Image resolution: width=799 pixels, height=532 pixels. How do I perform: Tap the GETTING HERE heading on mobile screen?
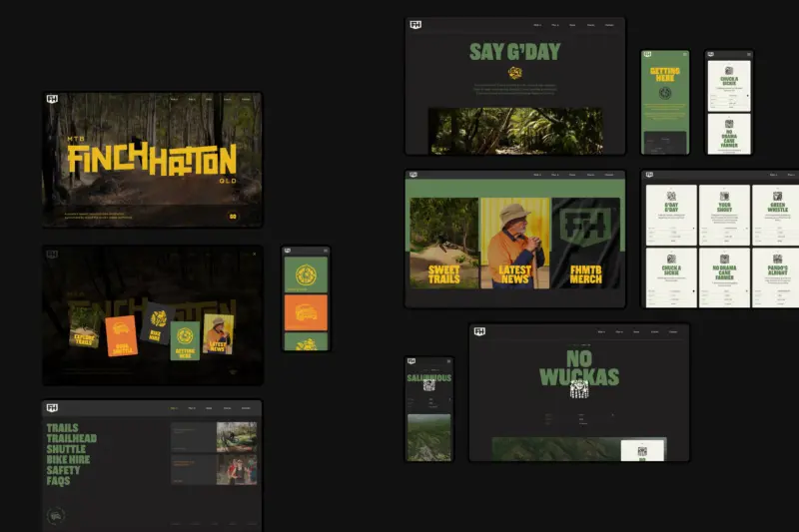pyautogui.click(x=665, y=75)
